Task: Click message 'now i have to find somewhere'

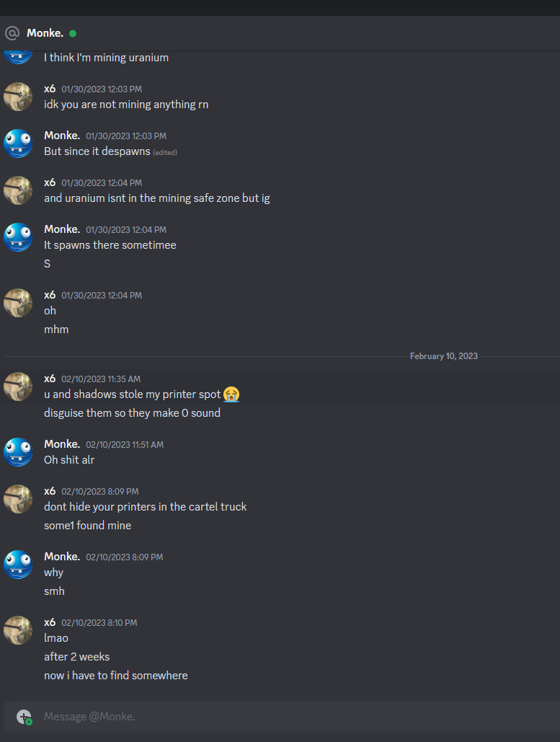Action: click(x=116, y=675)
